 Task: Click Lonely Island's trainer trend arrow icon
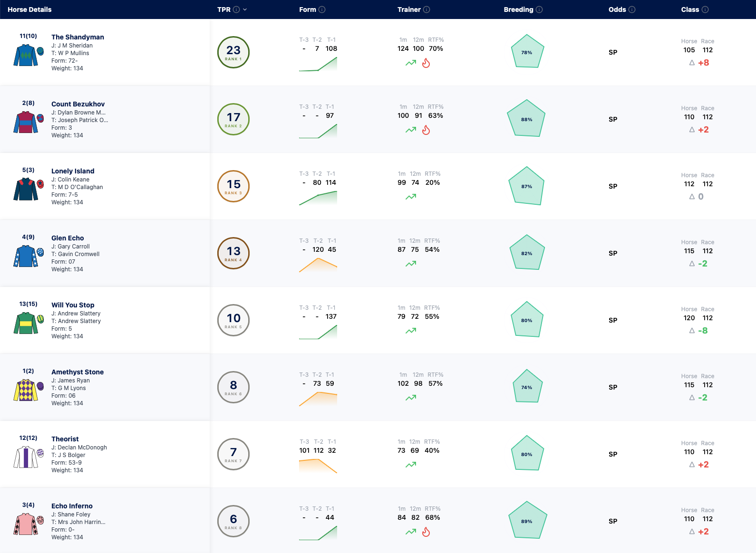click(411, 197)
